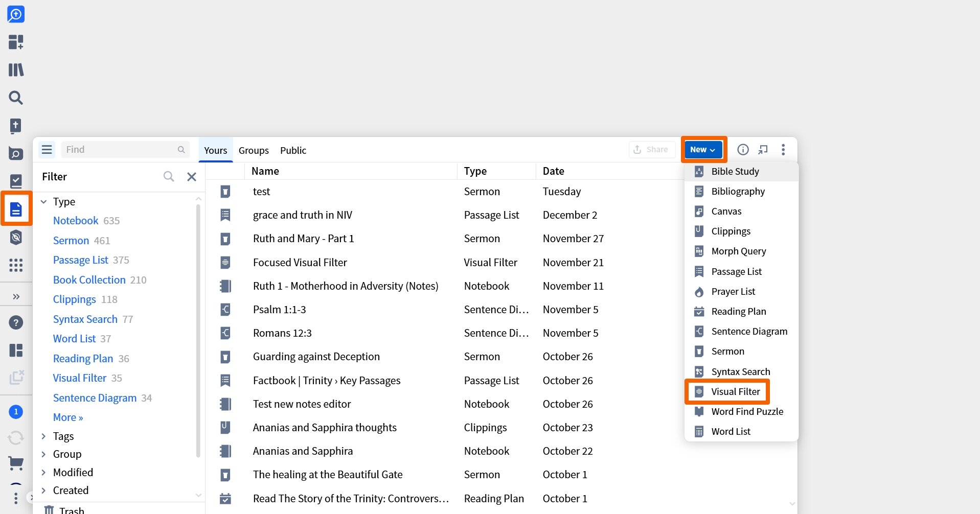Switch to the Groups tab
This screenshot has height=514, width=980.
click(x=254, y=150)
